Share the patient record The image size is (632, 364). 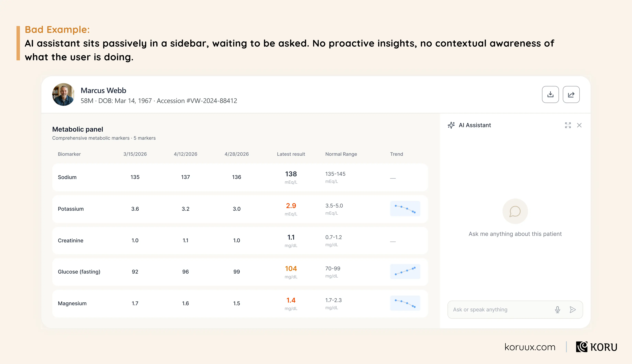[571, 94]
